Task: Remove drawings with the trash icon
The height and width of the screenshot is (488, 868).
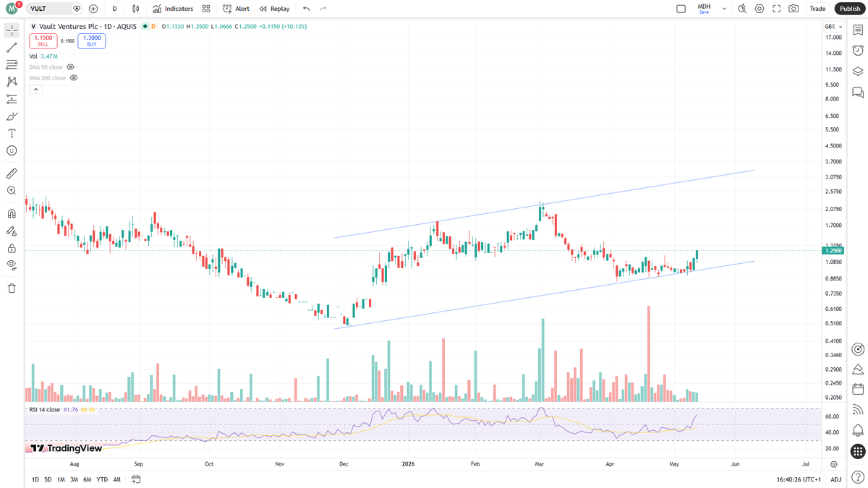Action: pyautogui.click(x=12, y=288)
